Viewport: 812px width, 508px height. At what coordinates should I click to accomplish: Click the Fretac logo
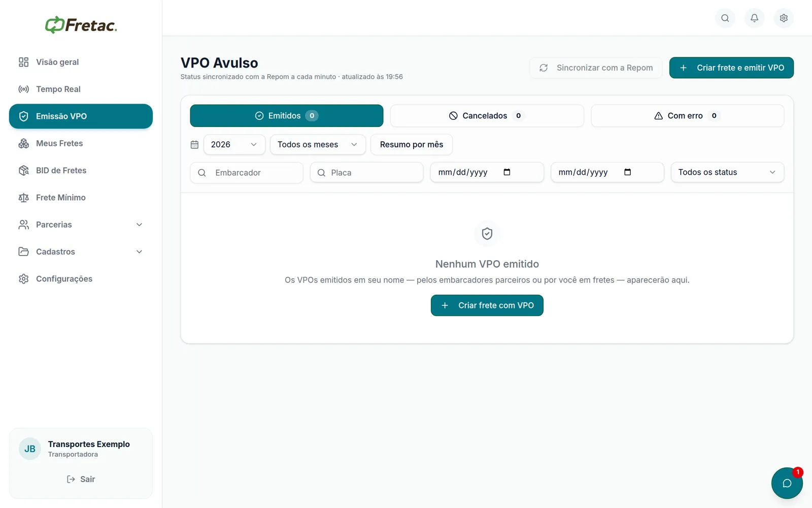tap(81, 25)
